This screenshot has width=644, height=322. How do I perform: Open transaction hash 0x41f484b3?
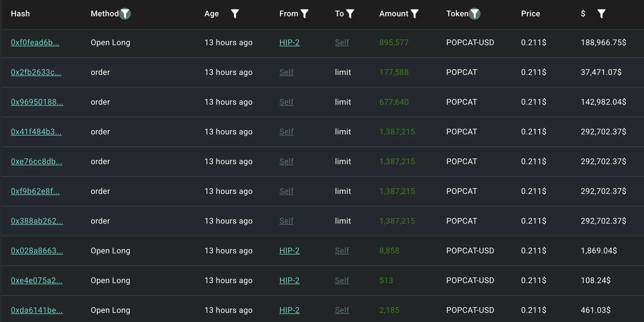pos(36,132)
